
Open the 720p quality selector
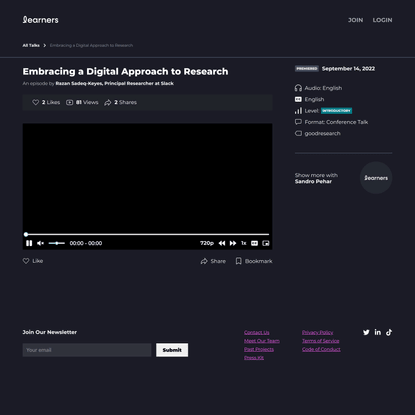(207, 243)
